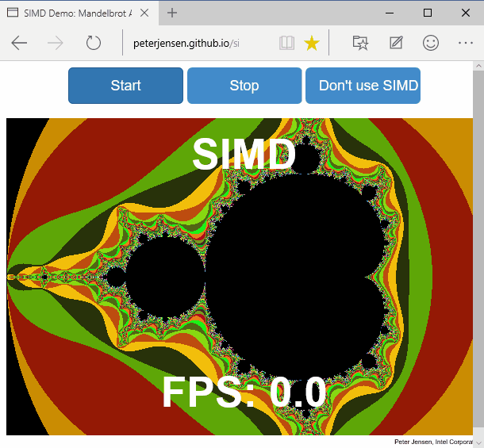The height and width of the screenshot is (448, 484).
Task: Click the peterjensen.github.io address bar
Action: click(198, 43)
